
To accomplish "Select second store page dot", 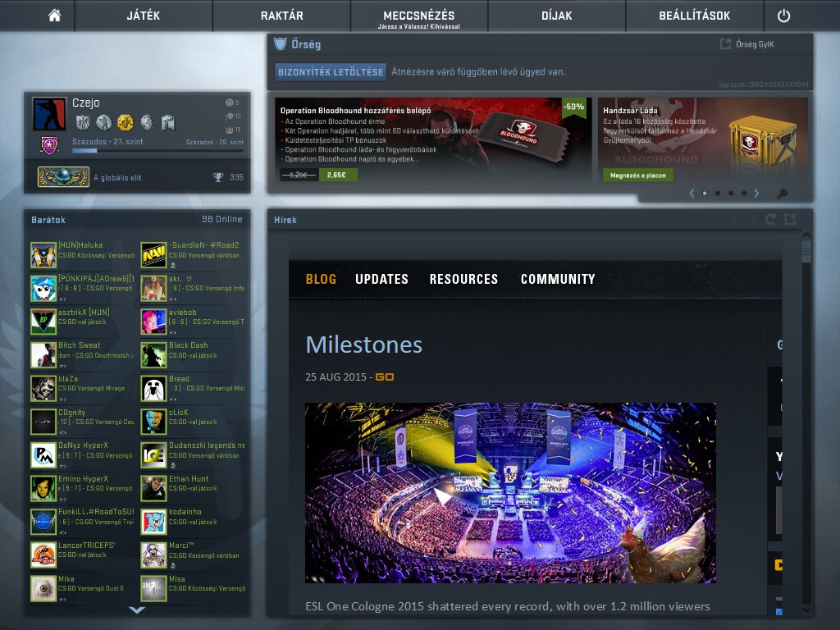I will [x=718, y=194].
